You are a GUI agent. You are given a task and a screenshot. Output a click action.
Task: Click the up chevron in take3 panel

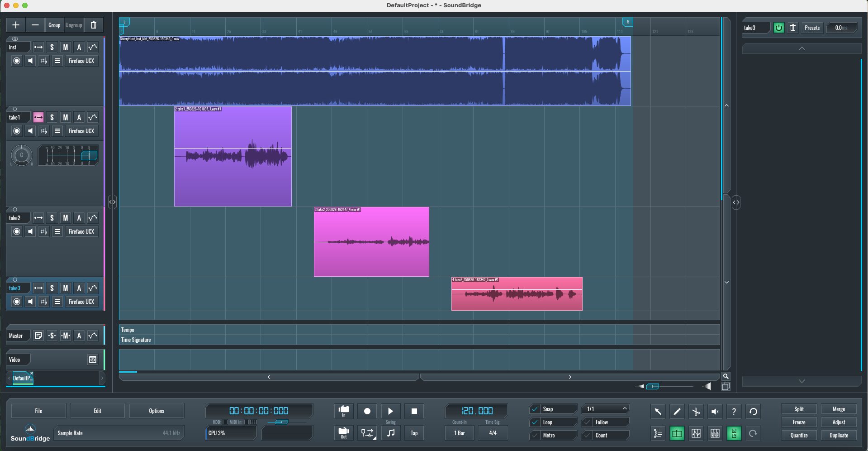[x=802, y=48]
